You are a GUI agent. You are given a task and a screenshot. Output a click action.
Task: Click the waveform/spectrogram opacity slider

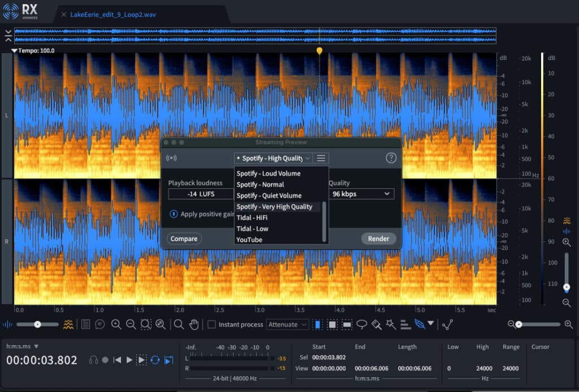pyautogui.click(x=37, y=324)
